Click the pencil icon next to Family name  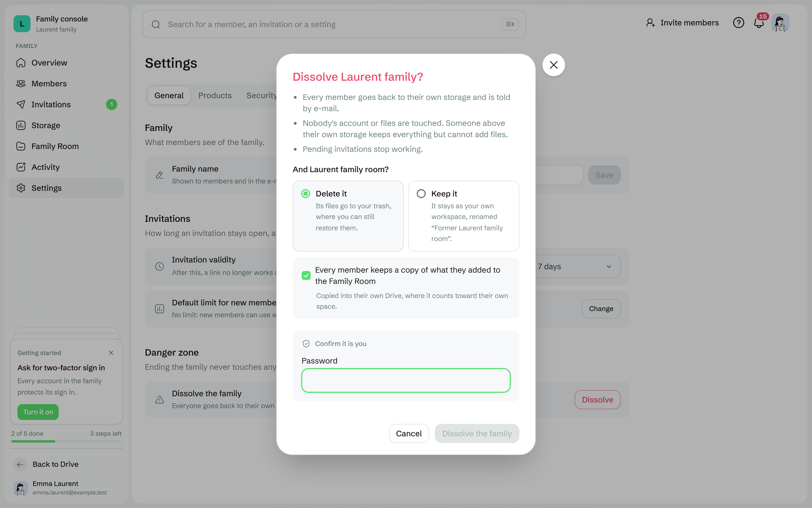[x=159, y=175]
